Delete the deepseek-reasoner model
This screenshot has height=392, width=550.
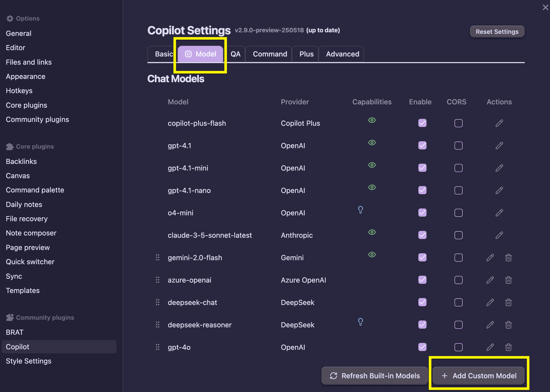[508, 325]
